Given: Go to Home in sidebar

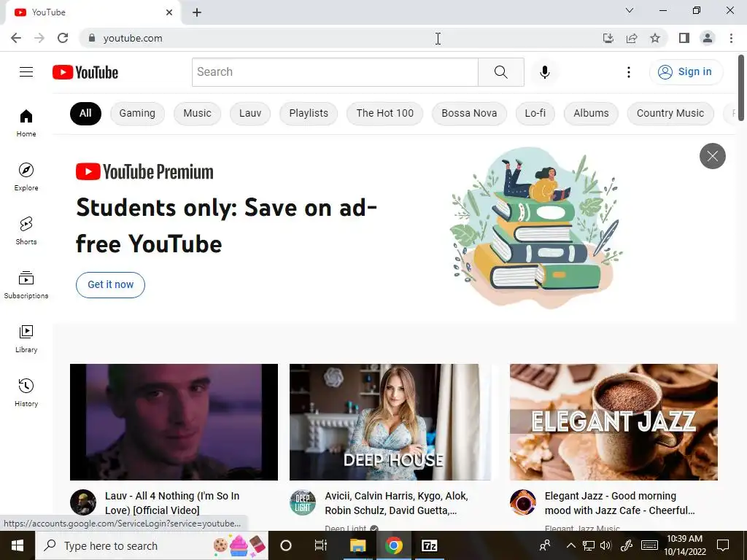Looking at the screenshot, I should (x=26, y=122).
